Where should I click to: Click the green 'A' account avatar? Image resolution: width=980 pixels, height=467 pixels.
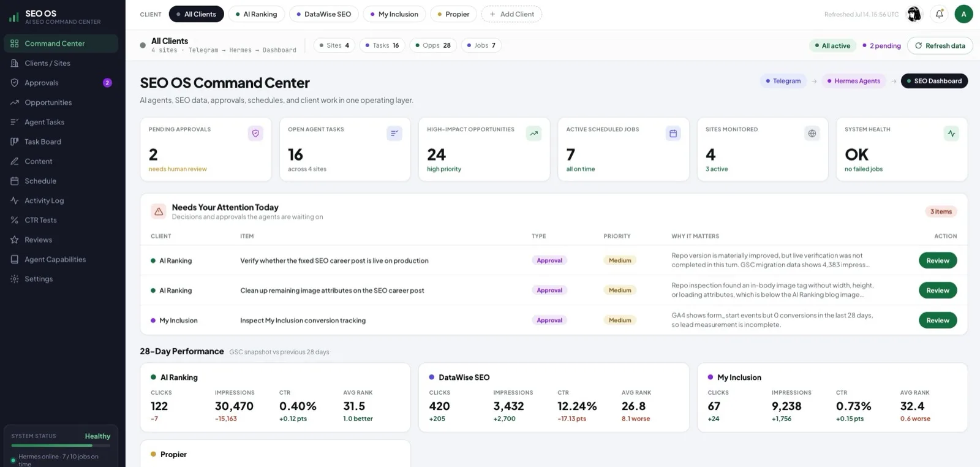(x=963, y=14)
